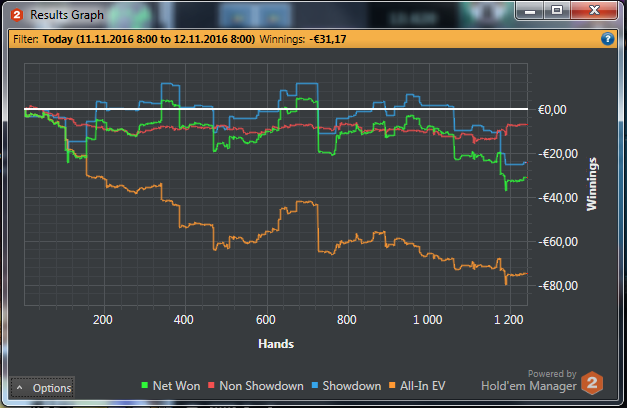Minimize the Results Graph window

pyautogui.click(x=530, y=11)
